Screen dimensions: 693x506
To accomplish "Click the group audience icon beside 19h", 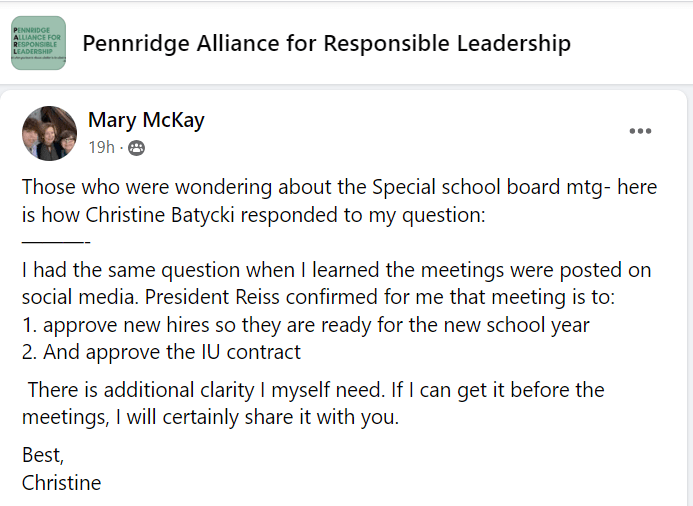I will point(136,148).
